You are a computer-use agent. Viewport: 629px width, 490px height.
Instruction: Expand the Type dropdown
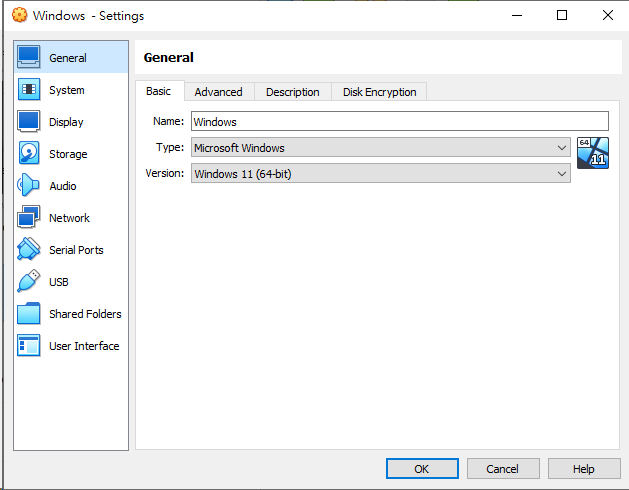pos(380,148)
